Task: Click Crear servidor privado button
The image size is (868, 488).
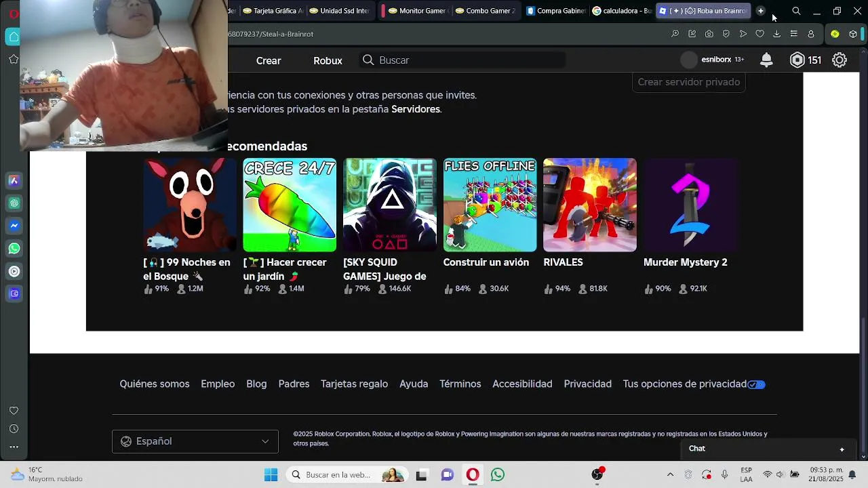Action: pos(689,82)
